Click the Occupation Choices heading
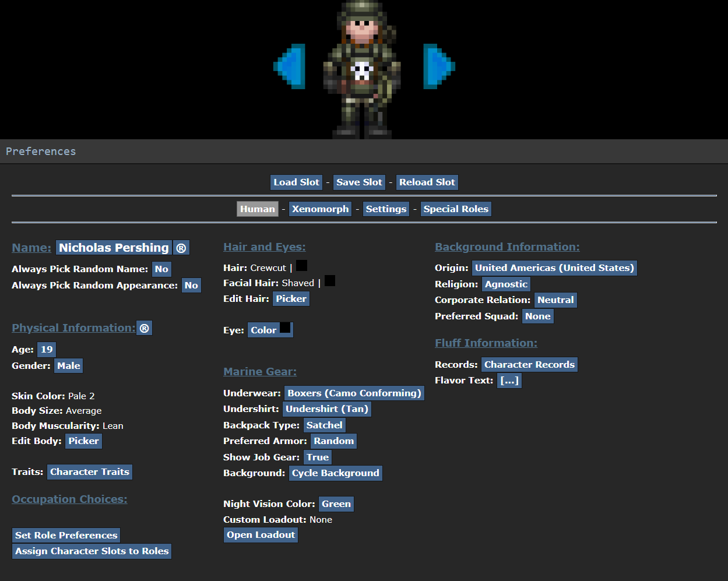728x581 pixels. tap(69, 499)
